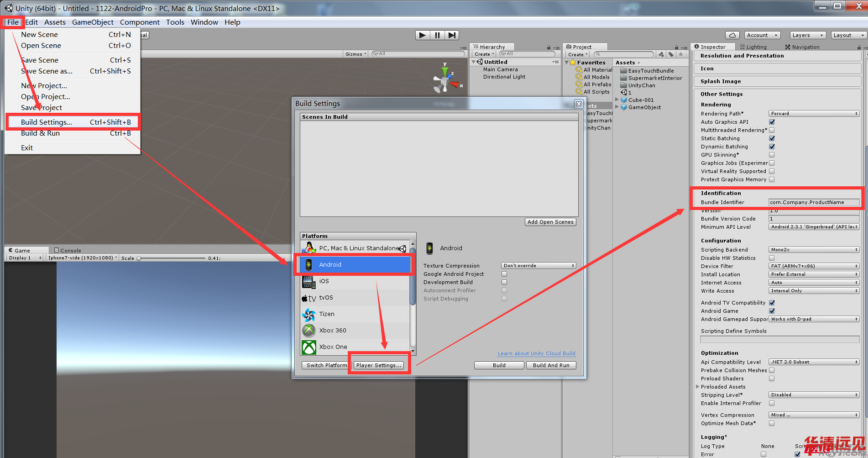This screenshot has height=458, width=868.
Task: Click the Play button in toolbar
Action: click(422, 35)
